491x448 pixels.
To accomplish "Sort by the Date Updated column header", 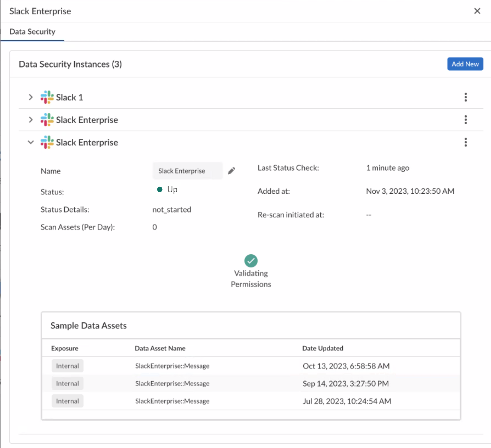I will click(x=322, y=348).
